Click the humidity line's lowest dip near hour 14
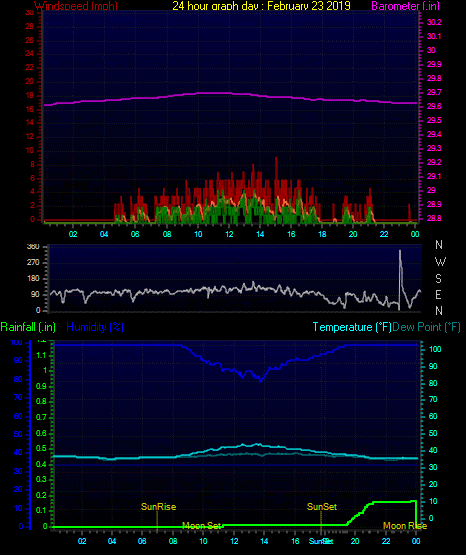The height and width of the screenshot is (555, 466). [261, 381]
